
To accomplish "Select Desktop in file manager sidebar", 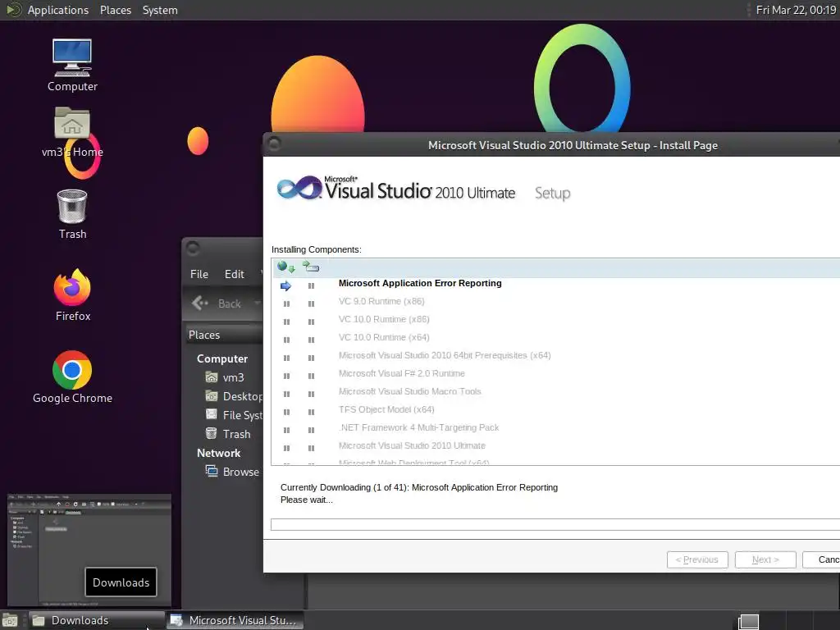I will [234, 396].
